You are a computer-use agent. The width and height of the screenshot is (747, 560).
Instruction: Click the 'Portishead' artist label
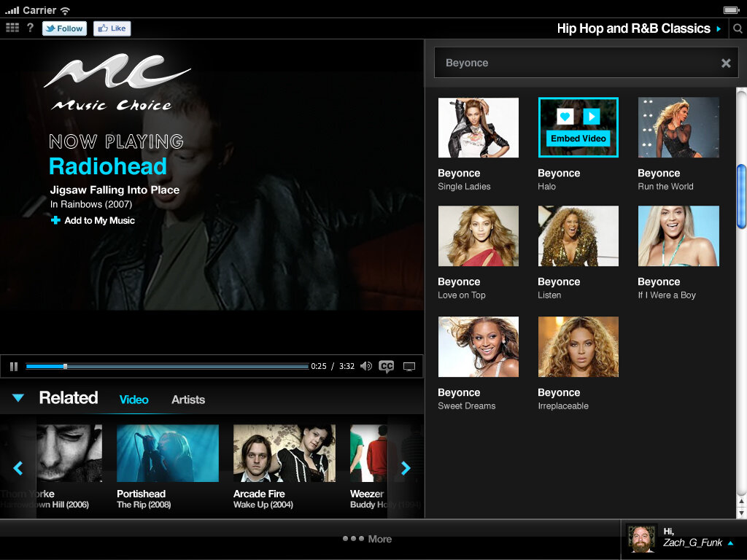141,494
